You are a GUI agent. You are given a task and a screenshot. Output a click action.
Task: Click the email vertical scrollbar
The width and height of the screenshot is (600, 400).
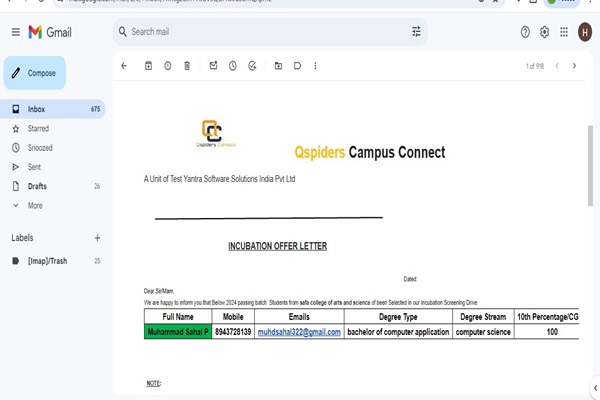pyautogui.click(x=590, y=166)
